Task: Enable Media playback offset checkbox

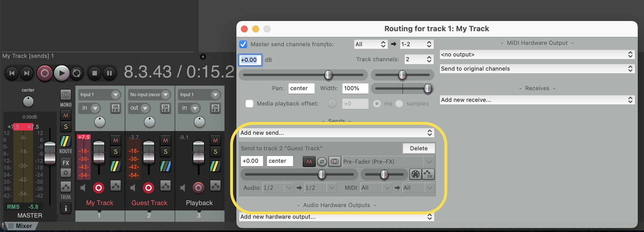Action: [x=249, y=104]
